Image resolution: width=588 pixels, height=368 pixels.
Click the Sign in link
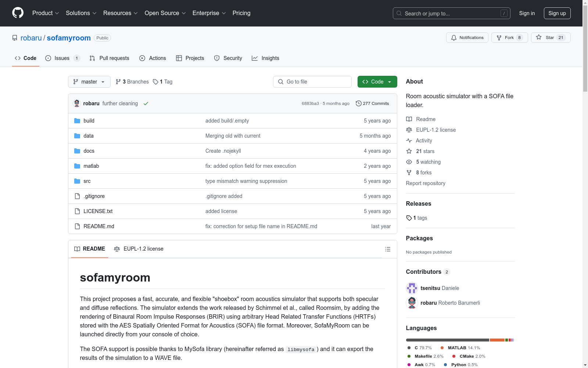click(x=527, y=13)
